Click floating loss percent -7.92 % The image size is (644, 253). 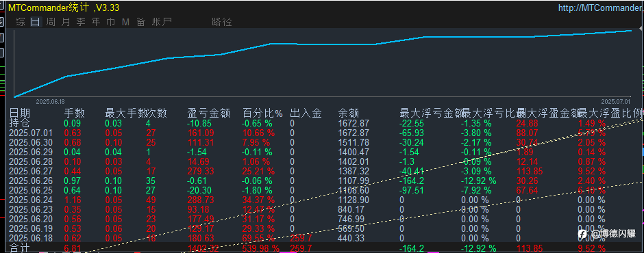(476, 190)
